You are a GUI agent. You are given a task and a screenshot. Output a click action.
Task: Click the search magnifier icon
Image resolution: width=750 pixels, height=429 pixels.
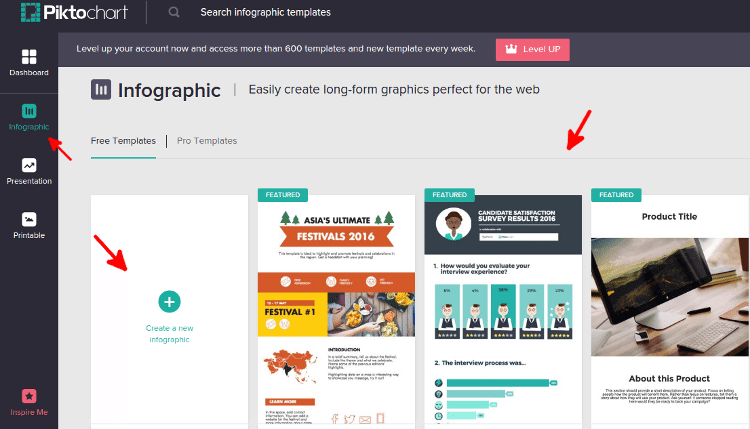174,12
